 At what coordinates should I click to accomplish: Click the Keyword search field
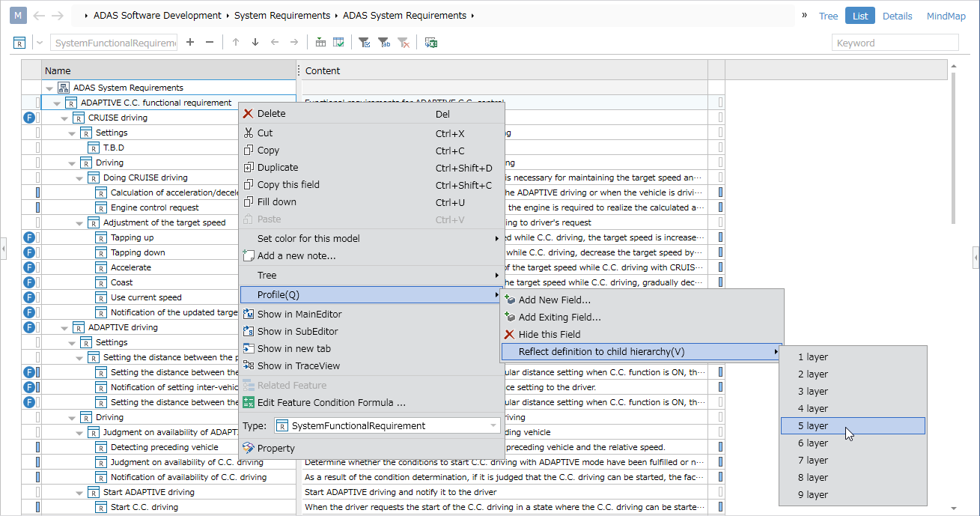click(x=895, y=43)
